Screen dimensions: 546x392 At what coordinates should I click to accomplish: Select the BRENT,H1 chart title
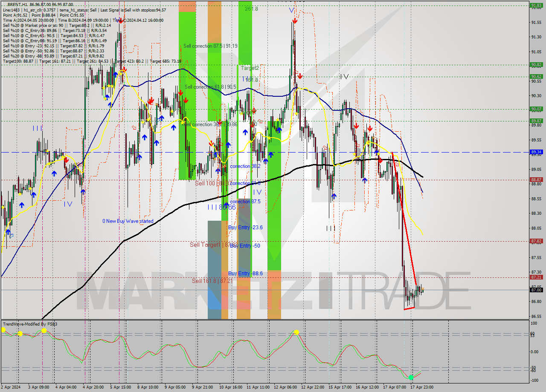click(17, 3)
